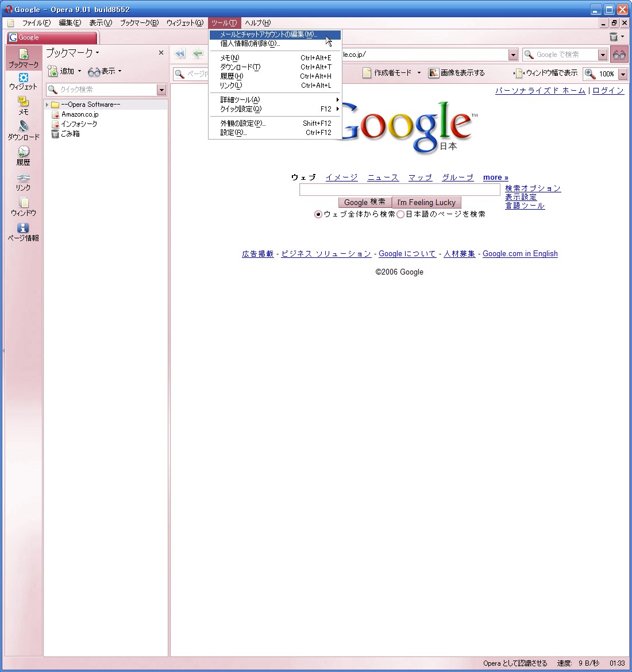The width and height of the screenshot is (632, 672).
Task: Open the Links panel (リンク) in sidebar
Action: 24,181
